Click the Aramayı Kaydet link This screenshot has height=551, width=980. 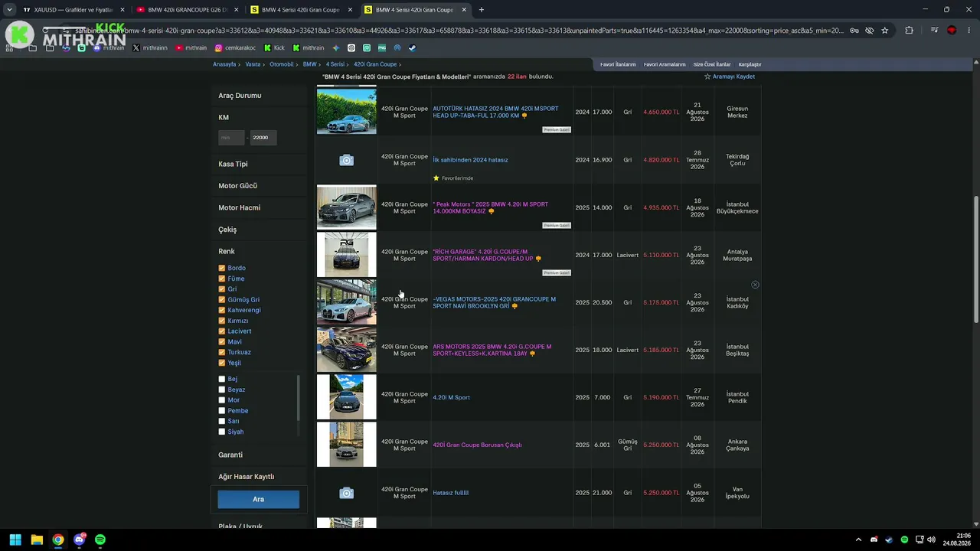(x=733, y=77)
